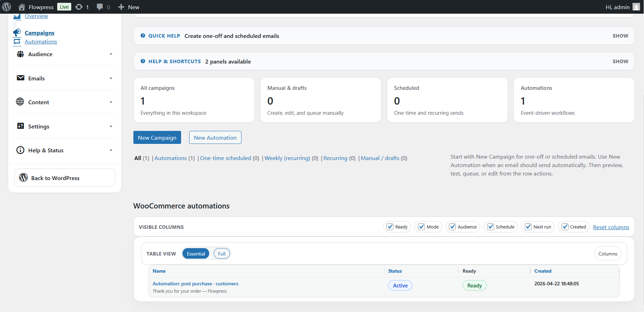
Task: Click the Campaigns megaphone icon
Action: (x=17, y=33)
